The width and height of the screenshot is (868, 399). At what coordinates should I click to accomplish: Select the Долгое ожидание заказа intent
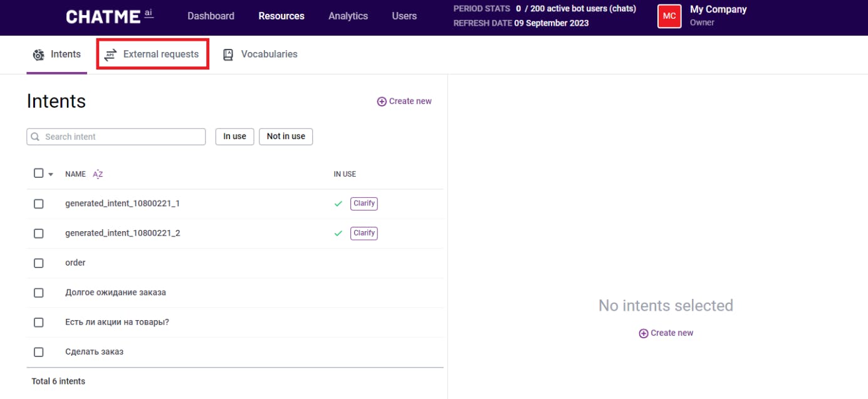point(115,293)
